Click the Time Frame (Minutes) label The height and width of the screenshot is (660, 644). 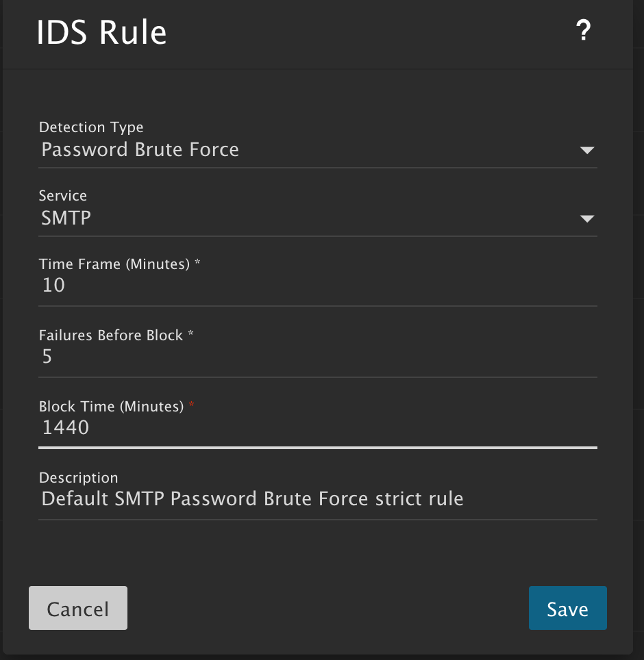tap(114, 264)
